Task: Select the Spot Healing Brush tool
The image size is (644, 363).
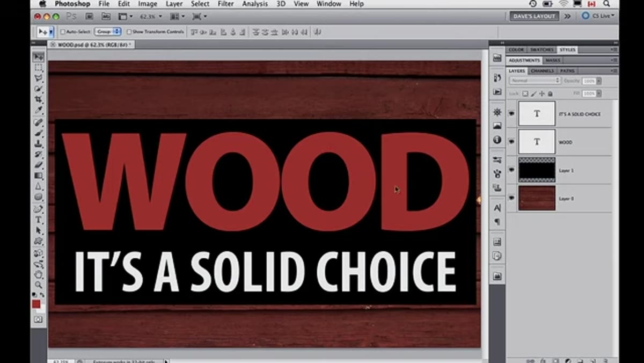Action: (39, 123)
